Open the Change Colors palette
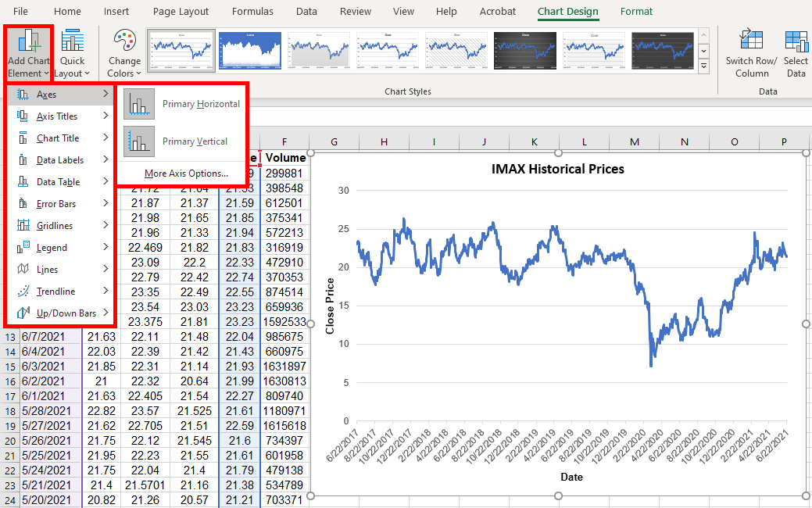This screenshot has height=508, width=812. (x=124, y=54)
